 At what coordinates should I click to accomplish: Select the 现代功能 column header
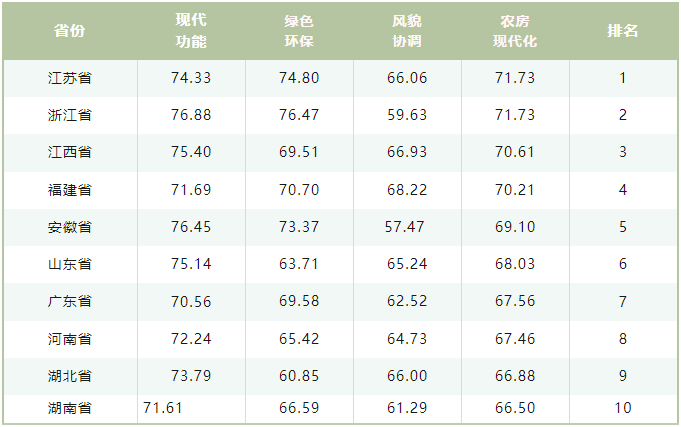[x=191, y=31]
